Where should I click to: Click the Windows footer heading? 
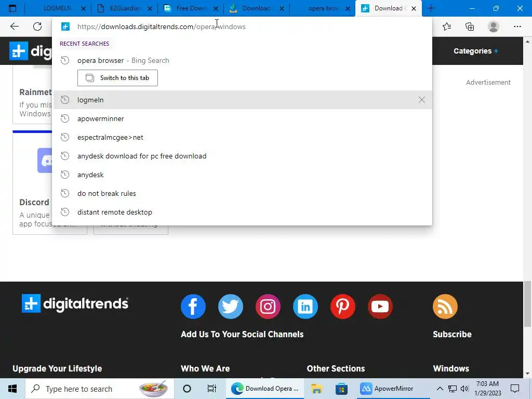click(x=451, y=368)
